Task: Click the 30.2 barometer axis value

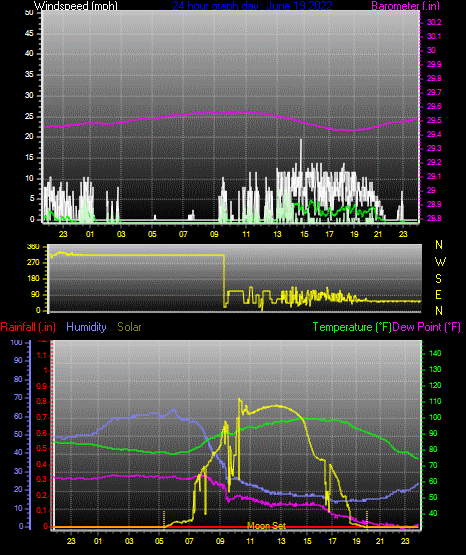Action: 434,22
